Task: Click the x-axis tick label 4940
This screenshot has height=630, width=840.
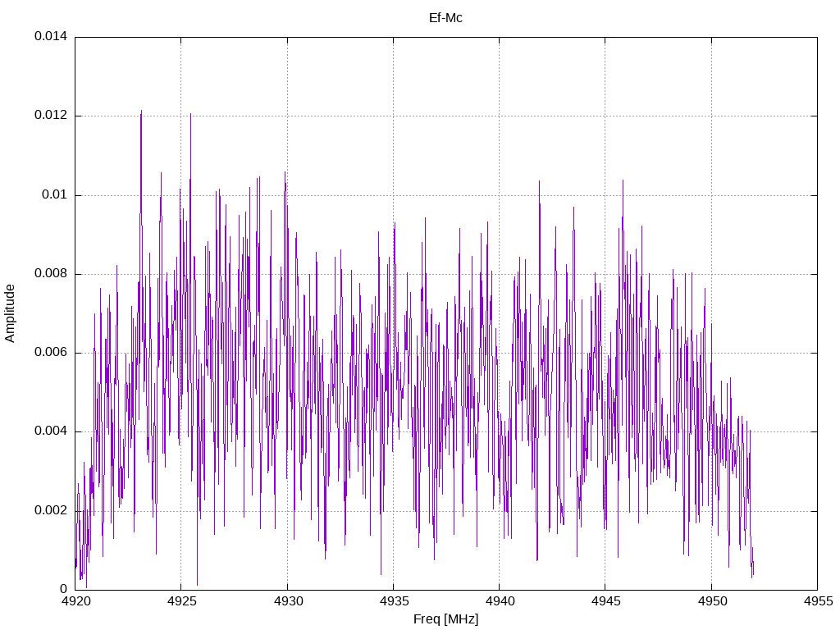Action: click(500, 601)
